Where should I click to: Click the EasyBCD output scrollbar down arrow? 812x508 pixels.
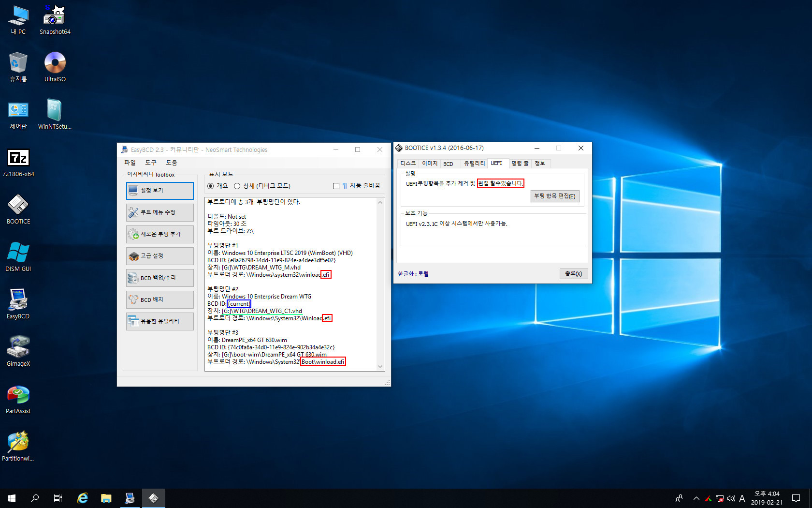pos(380,367)
